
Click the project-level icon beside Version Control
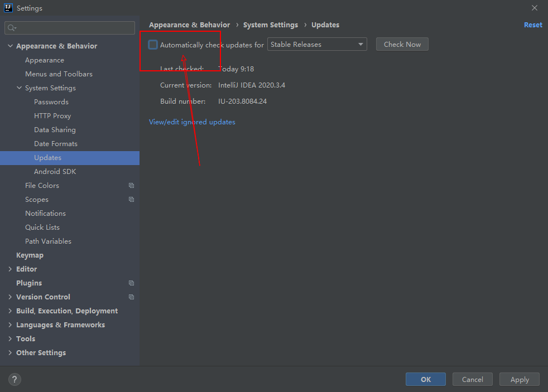pos(131,297)
